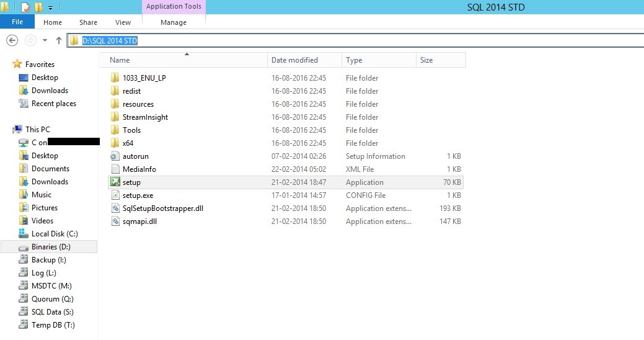Click the Properties quick access toolbar icon
Screen dimensions: 644x340
tap(25, 7)
